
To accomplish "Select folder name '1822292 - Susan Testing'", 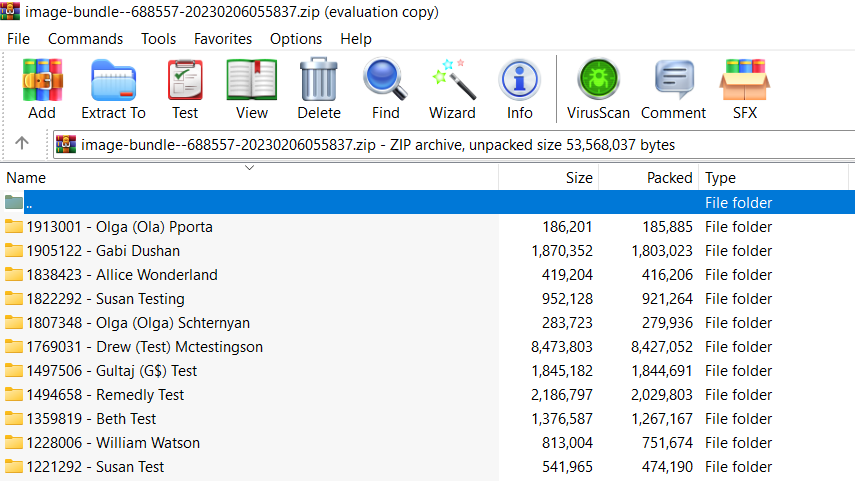I will pos(106,299).
